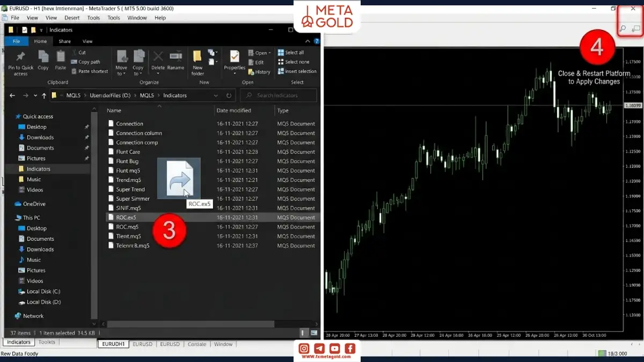This screenshot has width=644, height=362.
Task: Open Explorer Help question mark icon
Action: point(316,41)
